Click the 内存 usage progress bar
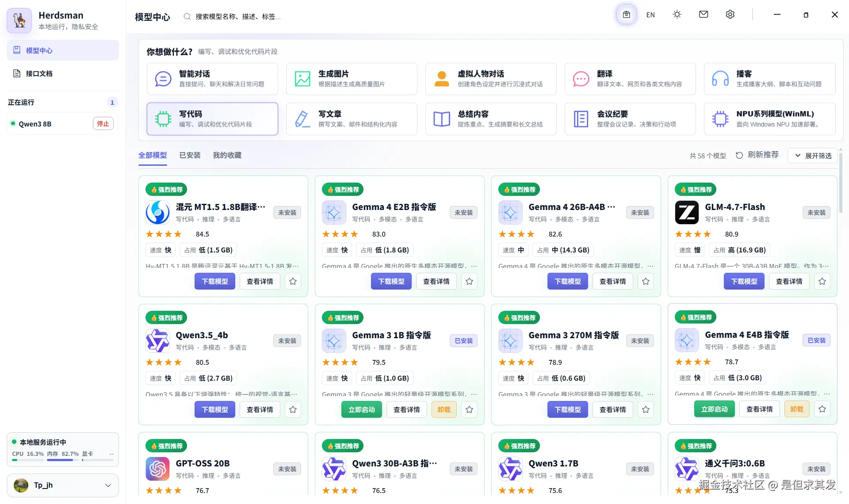This screenshot has width=849, height=504. coord(63,460)
